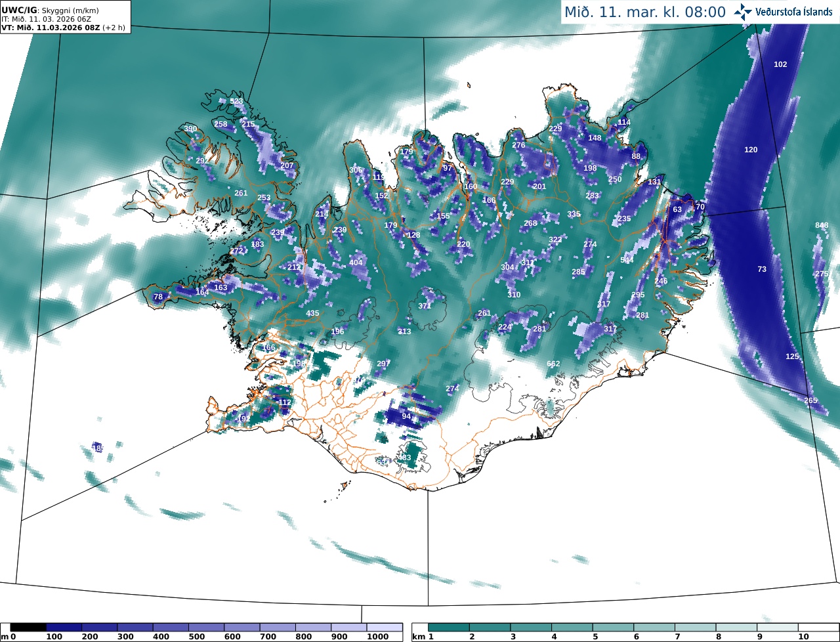Image resolution: width=840 pixels, height=642 pixels.
Task: Click the visibility value '544' on the map
Action: point(627,260)
